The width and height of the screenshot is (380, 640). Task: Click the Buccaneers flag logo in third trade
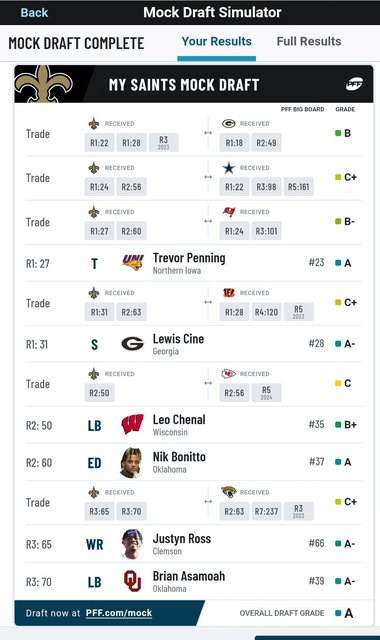click(x=229, y=211)
